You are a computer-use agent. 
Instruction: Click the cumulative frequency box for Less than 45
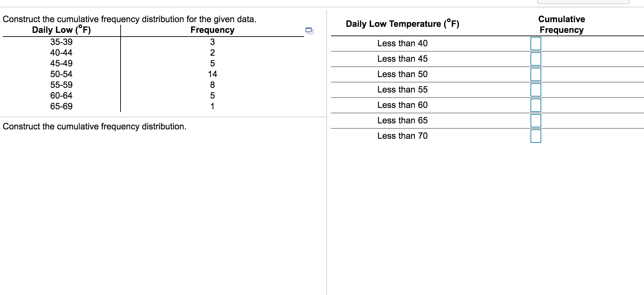click(x=536, y=59)
